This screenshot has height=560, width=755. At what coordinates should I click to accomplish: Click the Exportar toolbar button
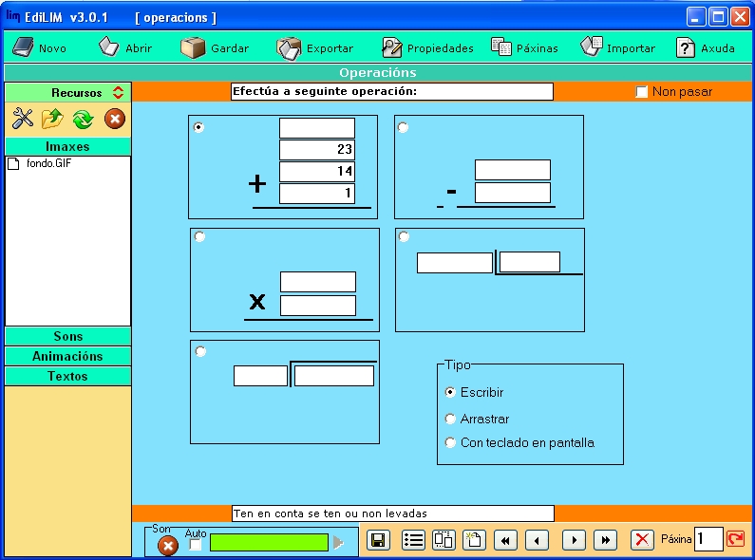315,47
